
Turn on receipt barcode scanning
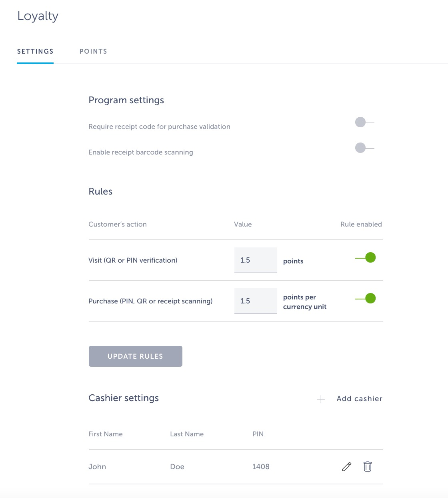tap(364, 148)
